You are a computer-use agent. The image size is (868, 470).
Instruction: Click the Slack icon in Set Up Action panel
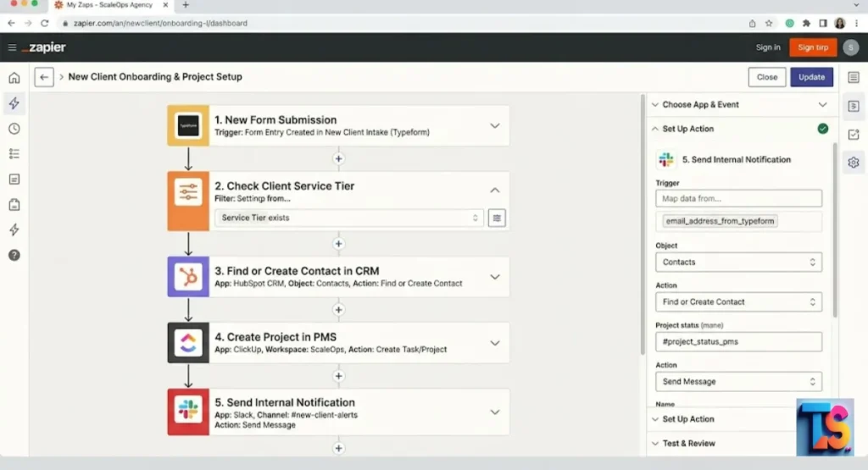[666, 160]
